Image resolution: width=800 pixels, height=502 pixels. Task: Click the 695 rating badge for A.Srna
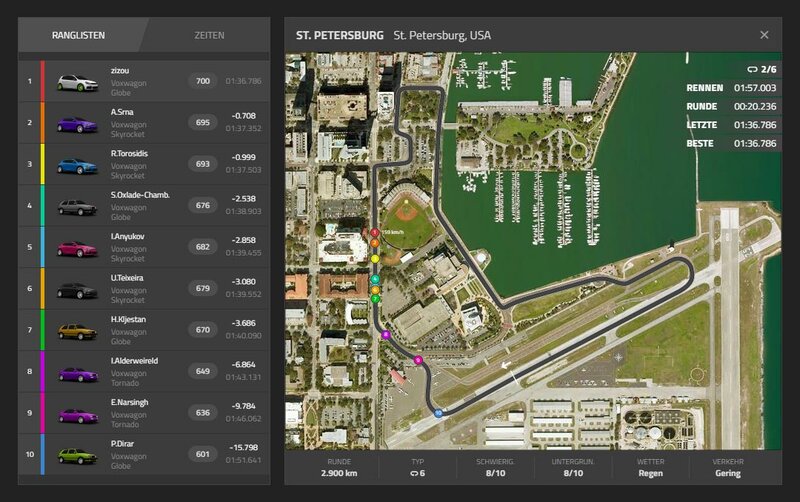(x=203, y=122)
